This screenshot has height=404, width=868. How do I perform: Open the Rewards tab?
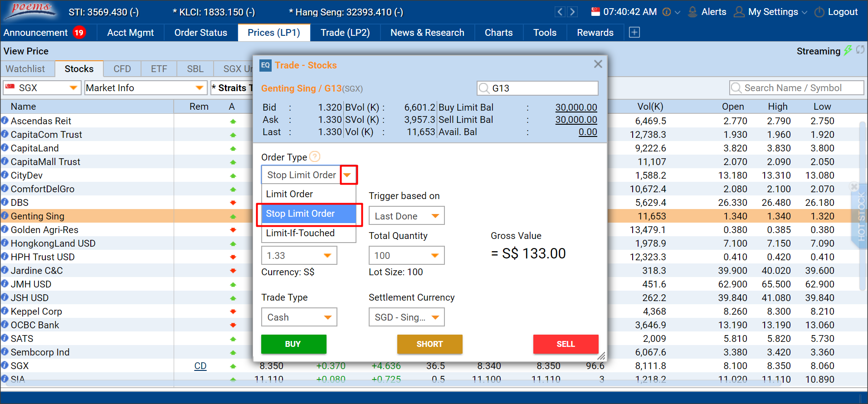click(x=595, y=33)
